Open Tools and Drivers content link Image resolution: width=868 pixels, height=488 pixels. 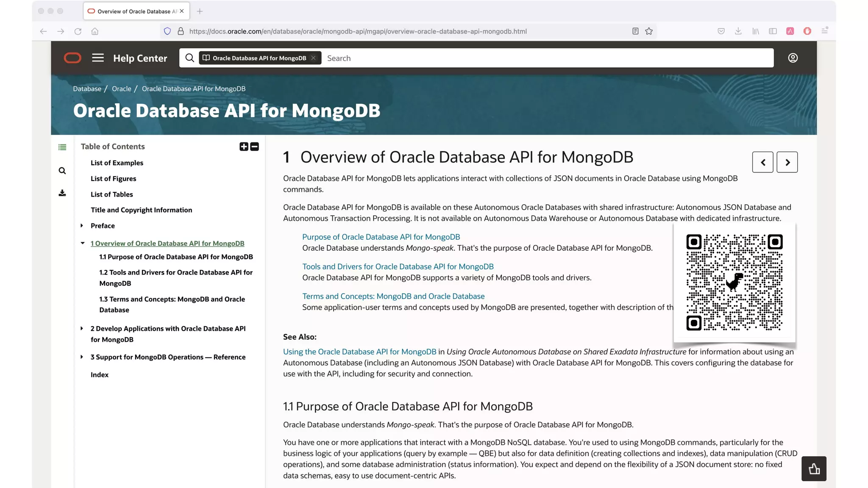[398, 267]
